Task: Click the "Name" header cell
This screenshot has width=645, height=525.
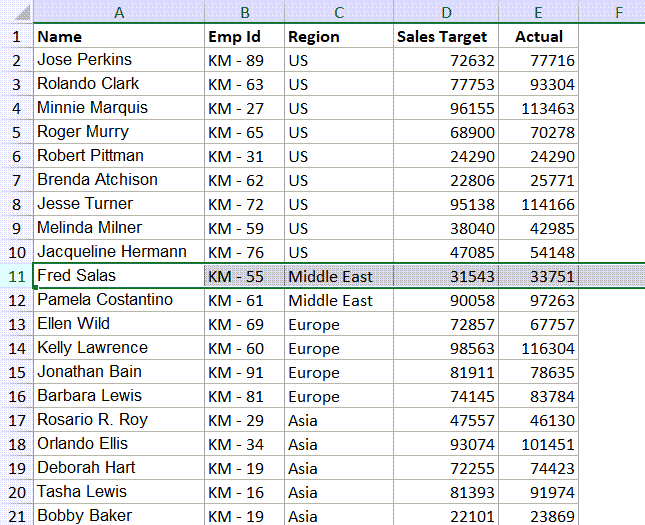Action: click(118, 37)
